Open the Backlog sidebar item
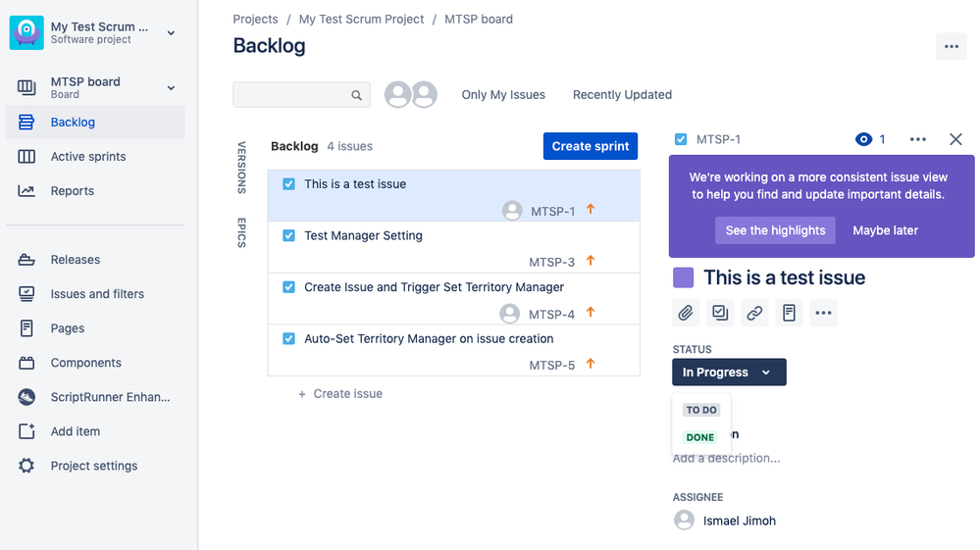This screenshot has height=550, width=980. [95, 123]
